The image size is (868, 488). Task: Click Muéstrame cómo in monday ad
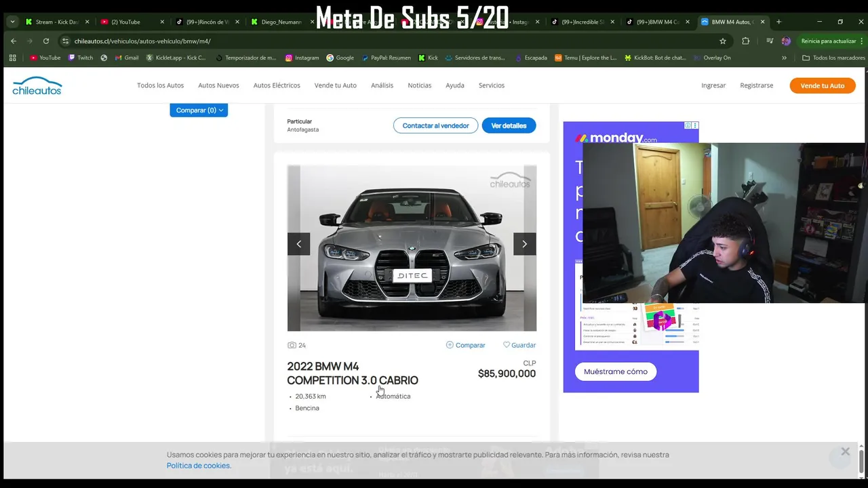[x=616, y=371]
